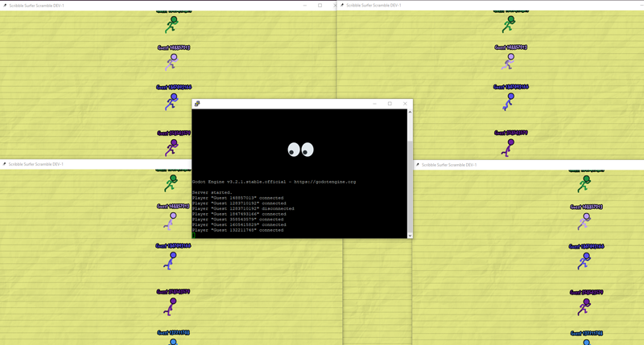
Task: Click the googly eyes logo in the console
Action: click(300, 150)
